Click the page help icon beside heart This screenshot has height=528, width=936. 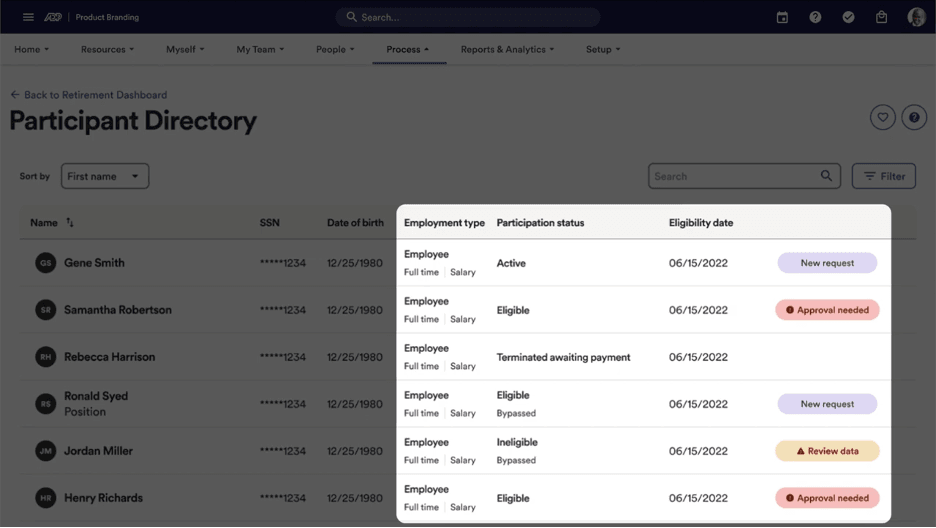[x=913, y=118]
